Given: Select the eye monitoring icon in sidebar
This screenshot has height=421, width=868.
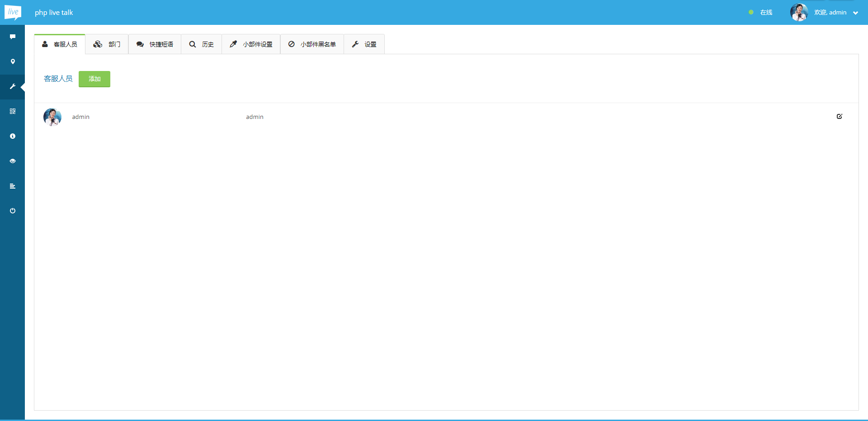Looking at the screenshot, I should click(x=13, y=161).
